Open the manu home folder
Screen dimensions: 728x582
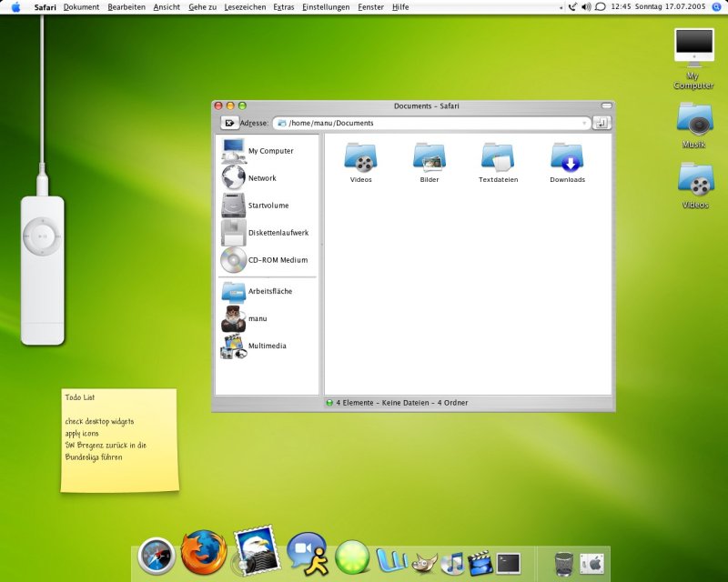pyautogui.click(x=244, y=318)
